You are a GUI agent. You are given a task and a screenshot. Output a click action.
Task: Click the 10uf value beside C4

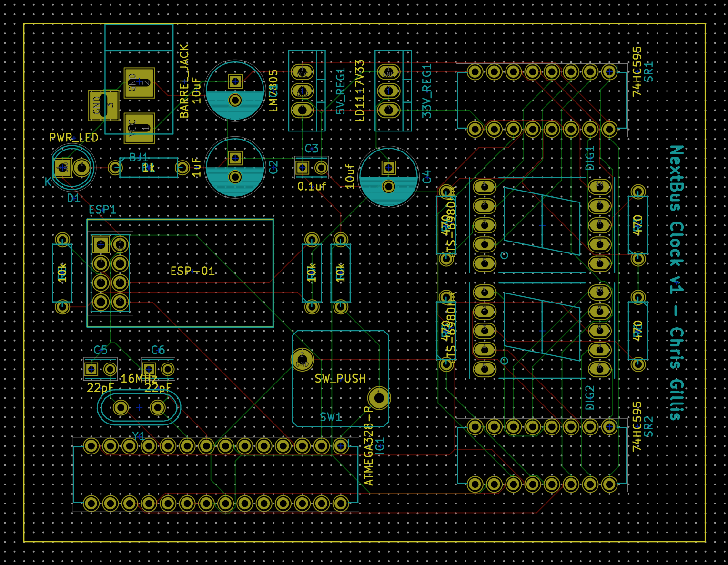click(x=349, y=176)
